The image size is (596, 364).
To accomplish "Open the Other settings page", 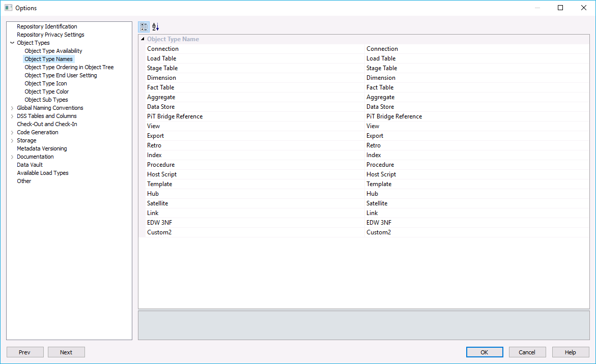I will (x=24, y=181).
